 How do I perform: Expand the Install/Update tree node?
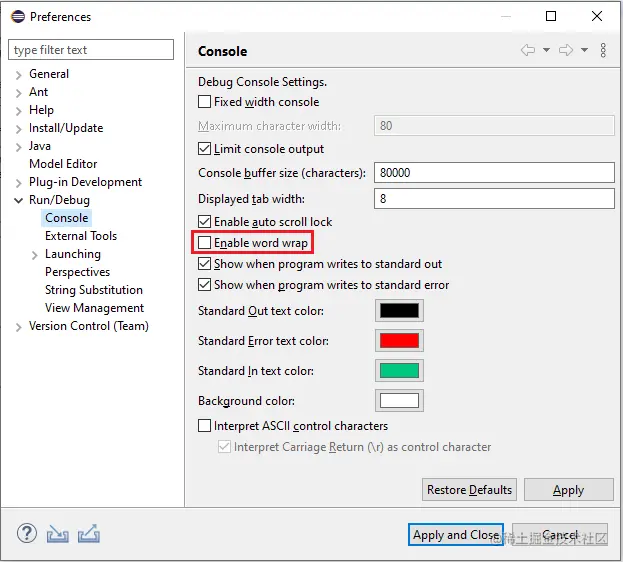tap(18, 129)
